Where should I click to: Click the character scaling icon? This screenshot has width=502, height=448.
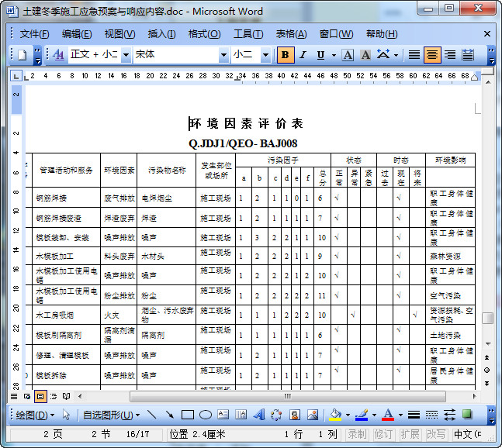(383, 55)
